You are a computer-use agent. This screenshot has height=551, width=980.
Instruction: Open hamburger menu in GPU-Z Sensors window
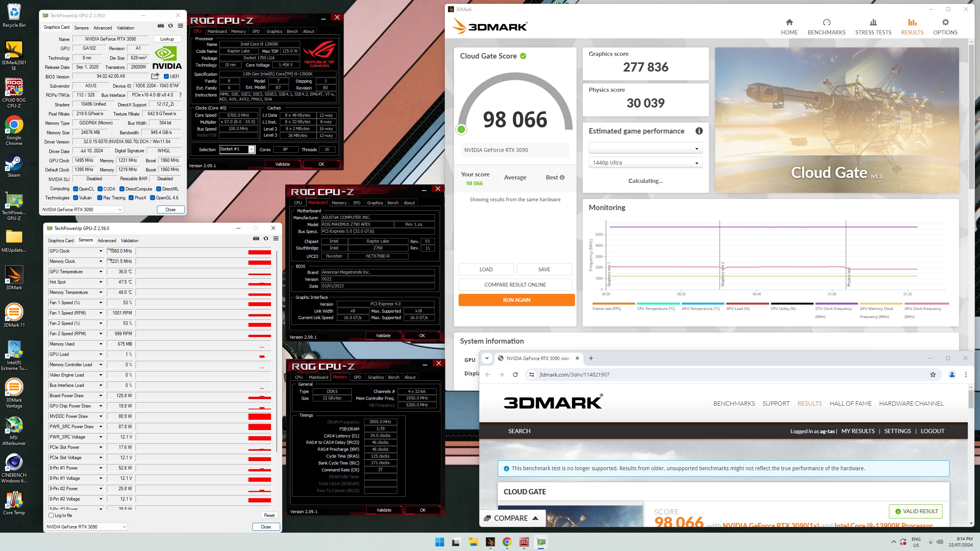276,238
